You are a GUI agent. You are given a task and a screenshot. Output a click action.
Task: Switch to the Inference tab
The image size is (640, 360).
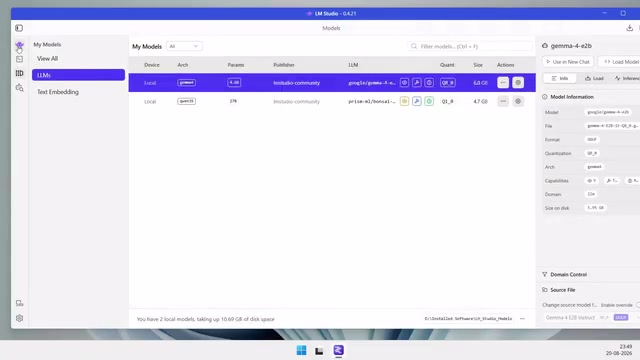627,78
